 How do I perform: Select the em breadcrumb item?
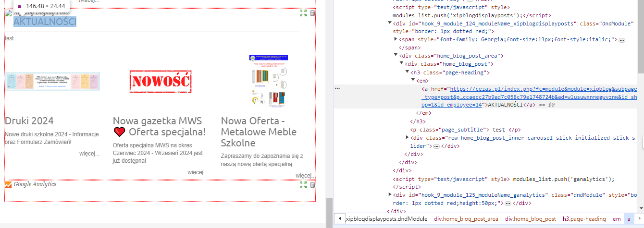point(616,219)
